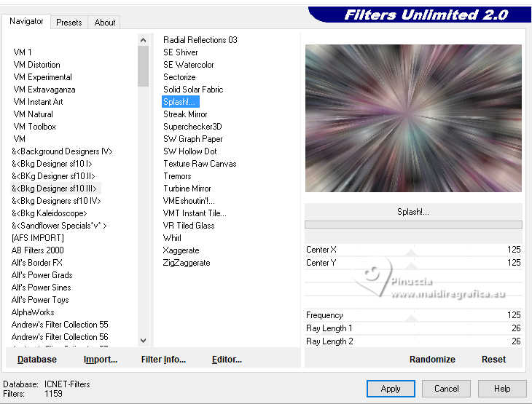This screenshot has height=404, width=532.
Task: Choose Tremors filter
Action: coord(177,176)
